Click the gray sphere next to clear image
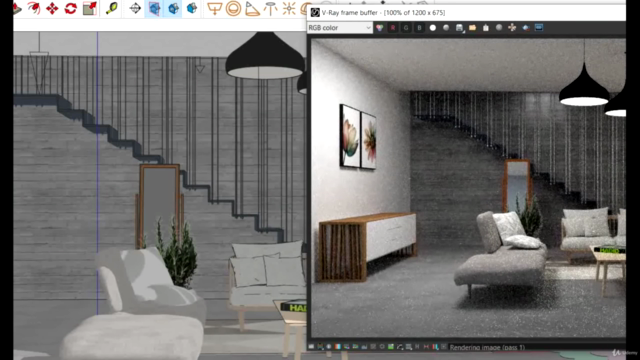 click(x=499, y=28)
